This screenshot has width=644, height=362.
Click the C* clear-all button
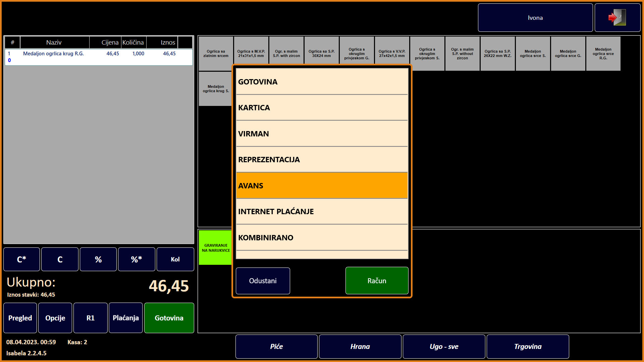coord(21,259)
